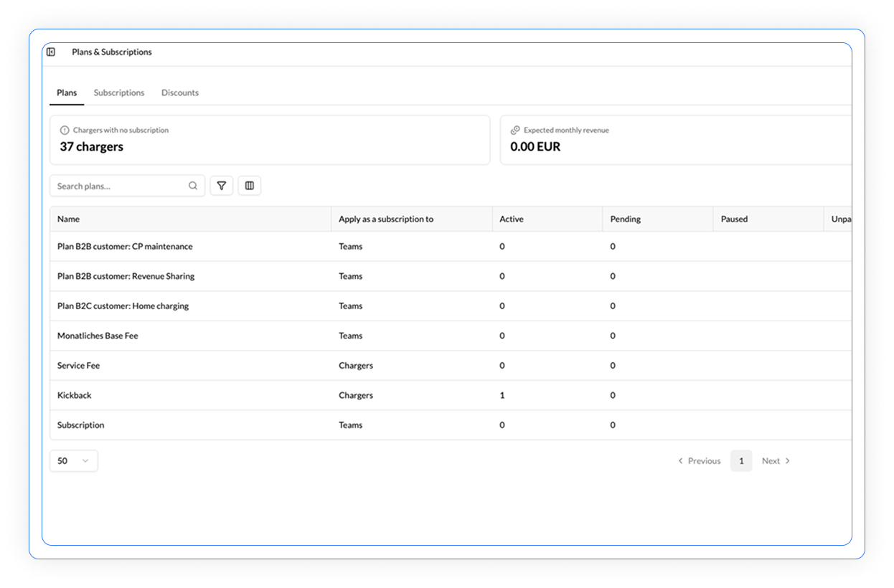
Task: Click the Plans & Subscriptions page title
Action: point(112,52)
